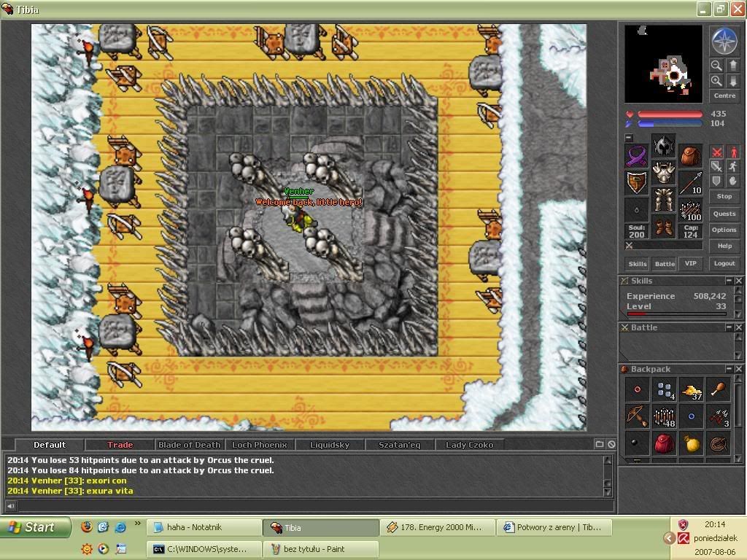Open the haha - Notatnik taskbar window
The height and width of the screenshot is (560, 747).
click(204, 527)
